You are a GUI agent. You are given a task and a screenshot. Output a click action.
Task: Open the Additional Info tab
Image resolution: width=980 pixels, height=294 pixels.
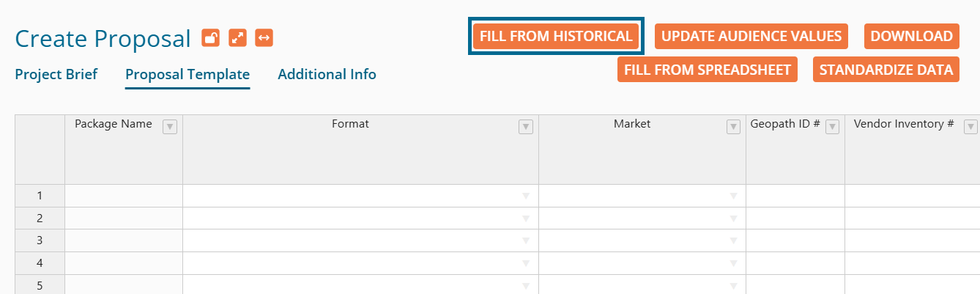(327, 74)
